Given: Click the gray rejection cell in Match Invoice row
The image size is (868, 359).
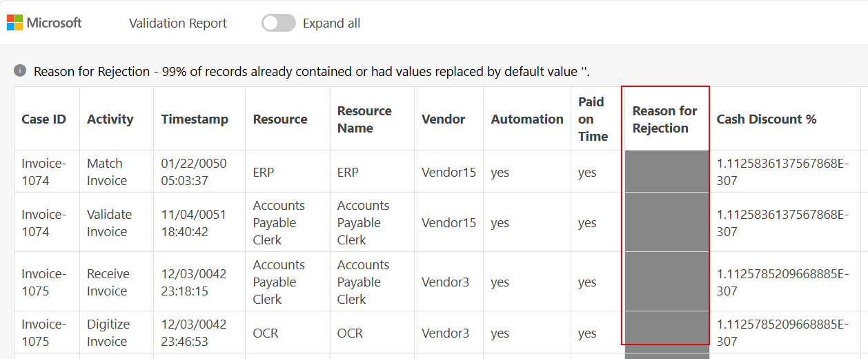Looking at the screenshot, I should pyautogui.click(x=667, y=172).
